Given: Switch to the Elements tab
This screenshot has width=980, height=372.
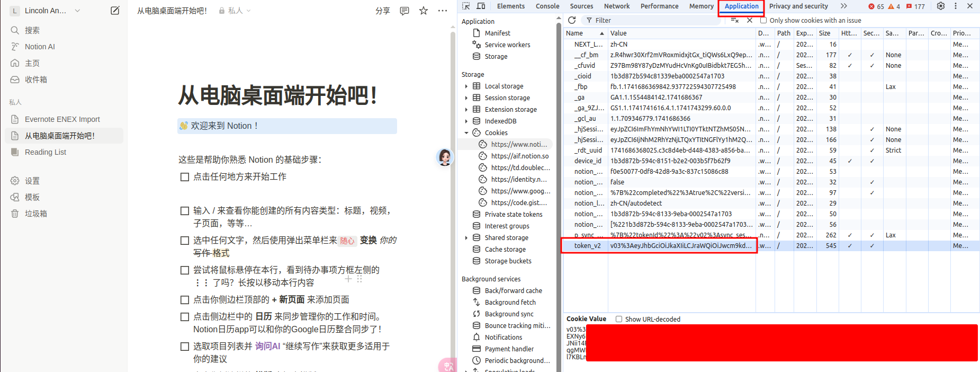Looking at the screenshot, I should (x=511, y=6).
